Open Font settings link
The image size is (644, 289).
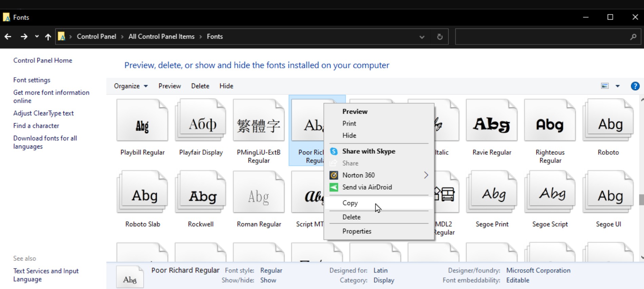click(x=32, y=80)
